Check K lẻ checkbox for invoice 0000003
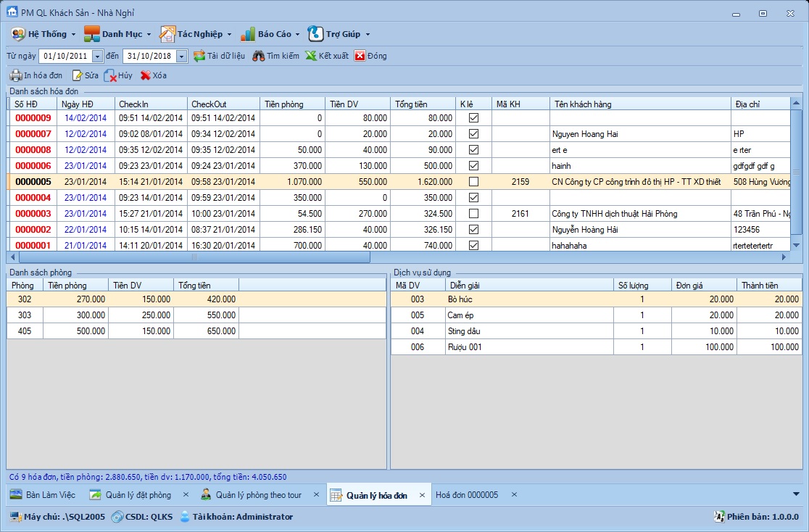Viewport: 809px width, 532px height. (473, 214)
